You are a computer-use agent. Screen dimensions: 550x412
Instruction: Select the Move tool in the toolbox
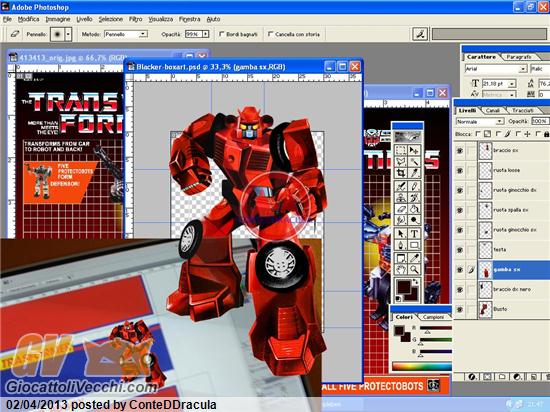click(414, 150)
